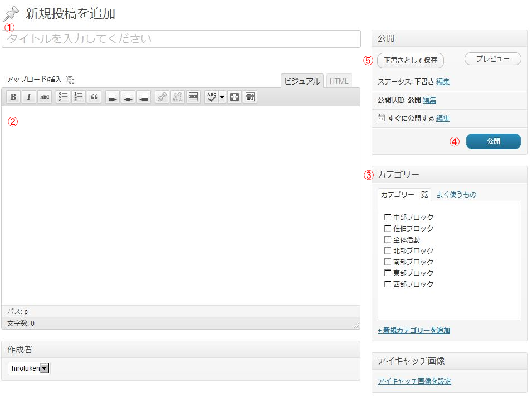Open the よく使うもの category tab
This screenshot has width=532, height=403.
coord(456,194)
